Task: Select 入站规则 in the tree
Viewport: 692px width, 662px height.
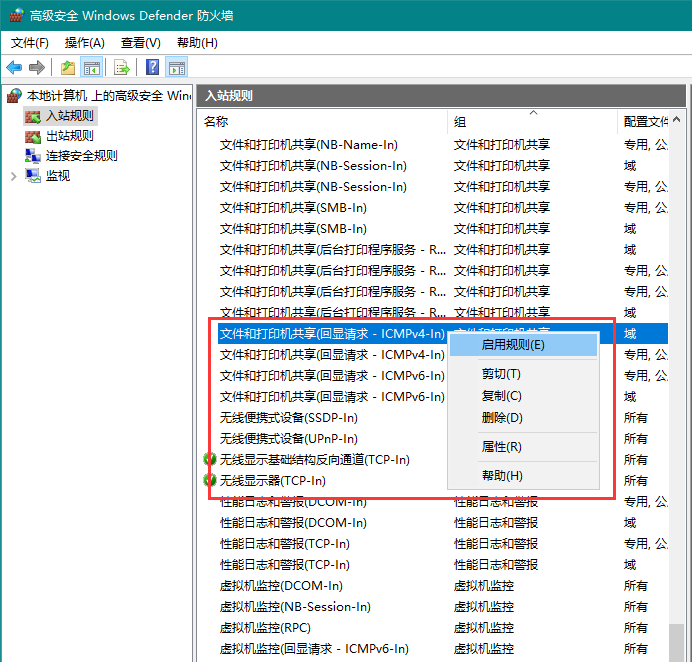Action: coord(70,116)
